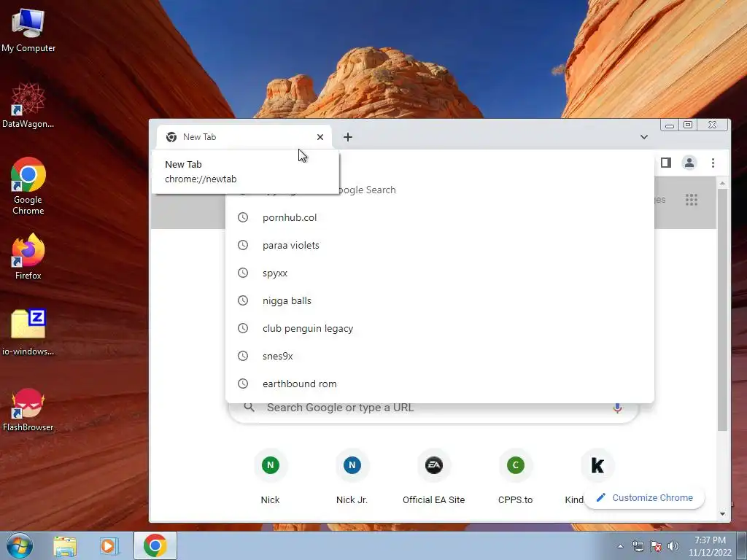Click Customize Chrome button
Screen dimensions: 747x560
pos(644,497)
